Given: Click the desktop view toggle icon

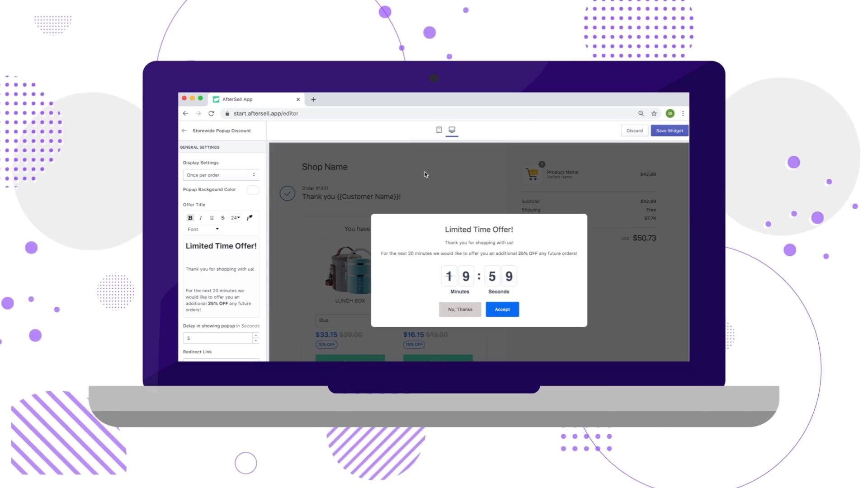Looking at the screenshot, I should coord(452,130).
